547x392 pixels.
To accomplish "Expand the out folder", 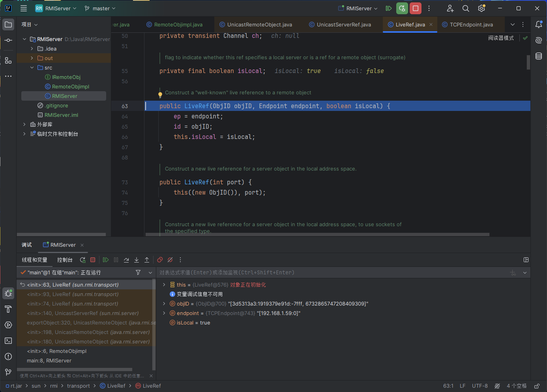I will (32, 58).
